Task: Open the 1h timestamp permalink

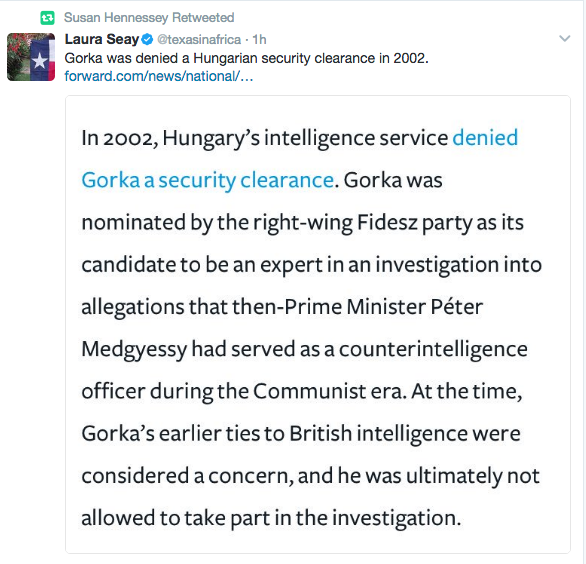Action: click(259, 39)
